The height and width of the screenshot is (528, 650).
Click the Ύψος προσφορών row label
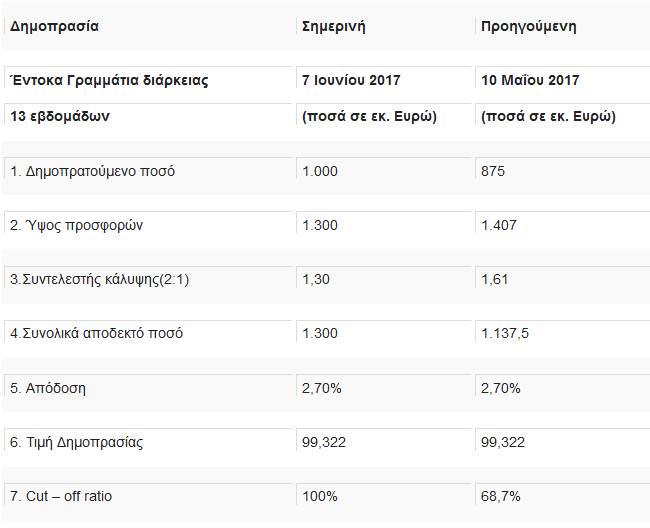point(76,225)
